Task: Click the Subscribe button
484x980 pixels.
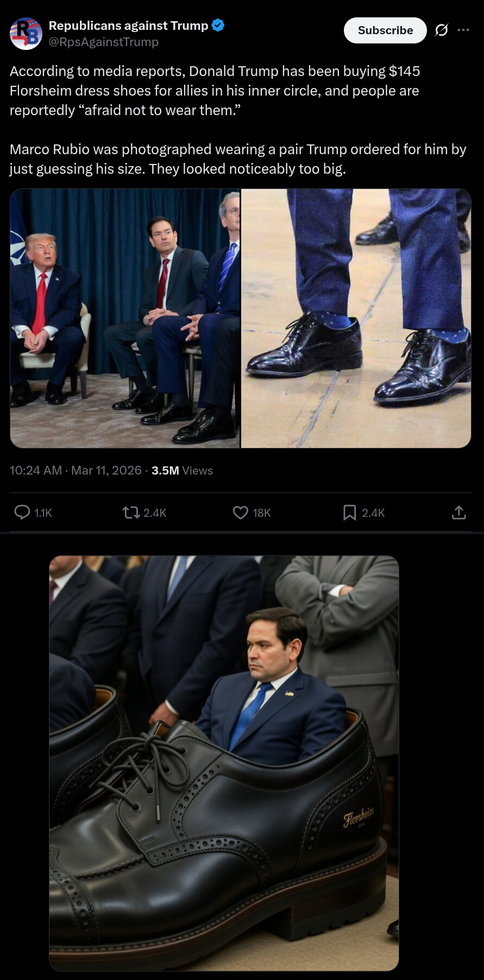Action: 385,30
